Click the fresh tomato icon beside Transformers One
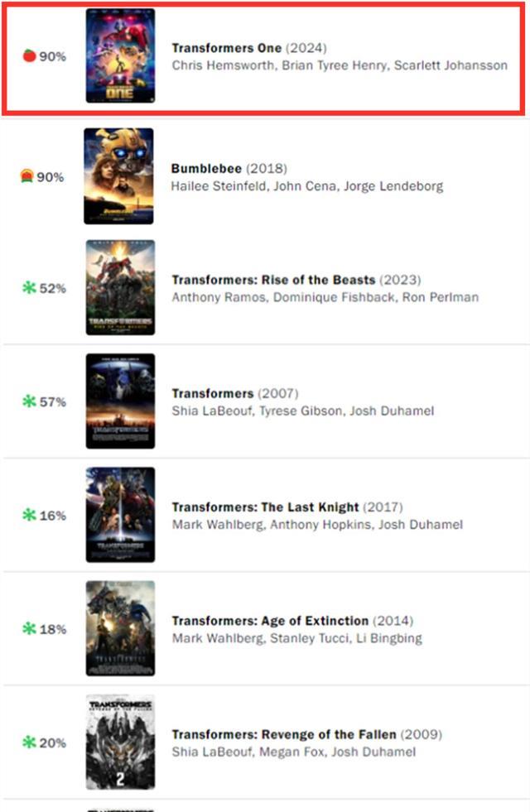Screen dimensions: 530x812 [x=30, y=55]
